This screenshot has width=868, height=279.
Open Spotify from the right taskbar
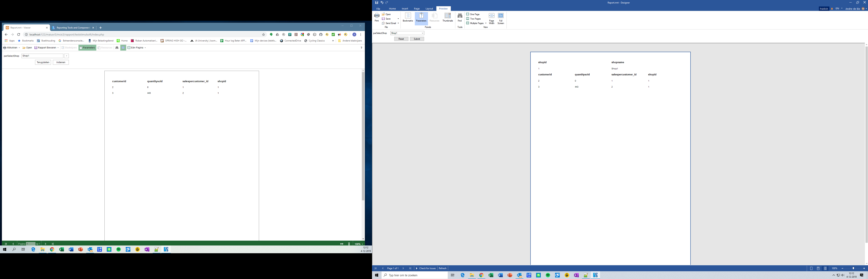548,275
